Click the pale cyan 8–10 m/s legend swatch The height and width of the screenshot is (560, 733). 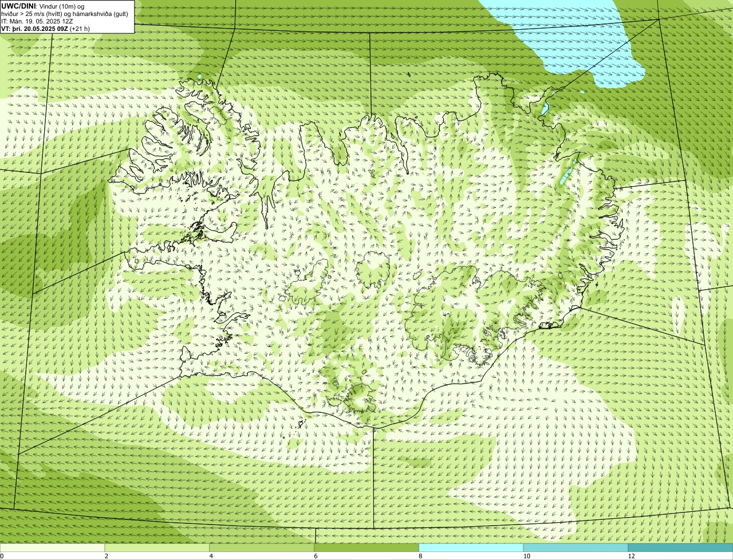[x=471, y=548]
